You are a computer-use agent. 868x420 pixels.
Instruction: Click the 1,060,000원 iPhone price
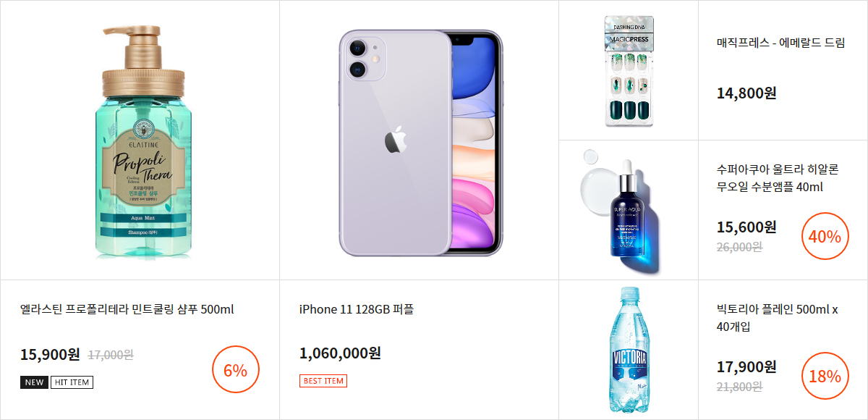click(x=340, y=353)
